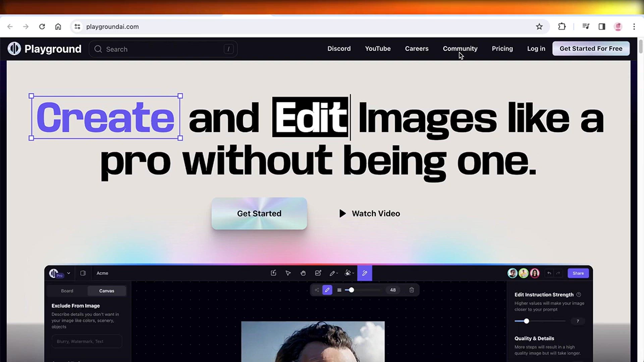This screenshot has width=644, height=362.
Task: Open the Community page
Action: click(x=460, y=49)
